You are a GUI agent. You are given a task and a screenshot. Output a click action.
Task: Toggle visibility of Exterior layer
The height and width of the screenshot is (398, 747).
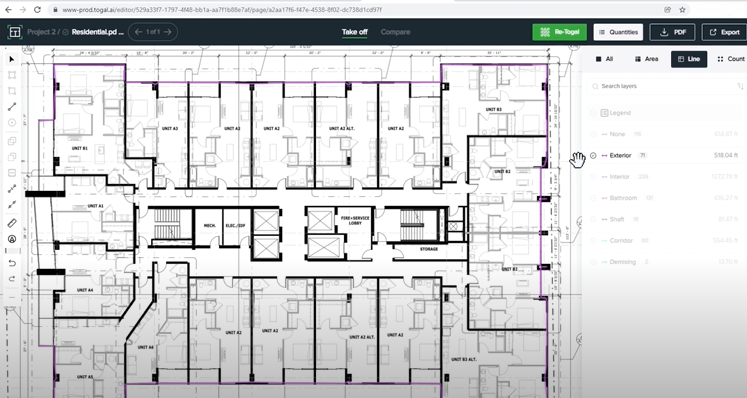593,155
